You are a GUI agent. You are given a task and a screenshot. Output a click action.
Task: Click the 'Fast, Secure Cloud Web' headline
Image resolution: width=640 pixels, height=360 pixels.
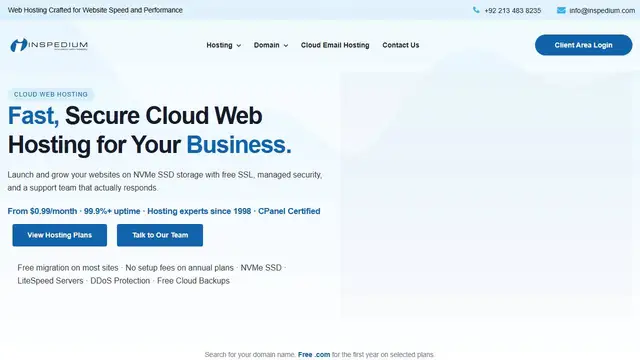tap(135, 116)
